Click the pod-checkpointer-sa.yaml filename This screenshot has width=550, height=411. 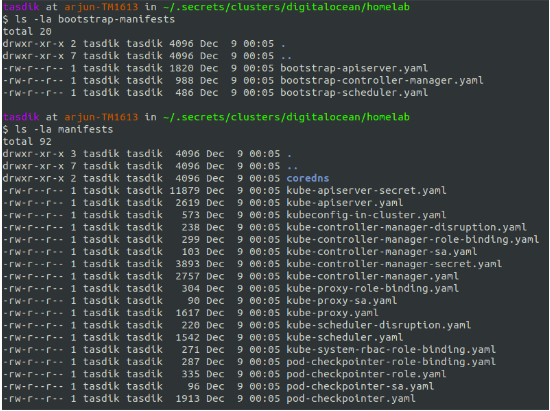pyautogui.click(x=360, y=386)
